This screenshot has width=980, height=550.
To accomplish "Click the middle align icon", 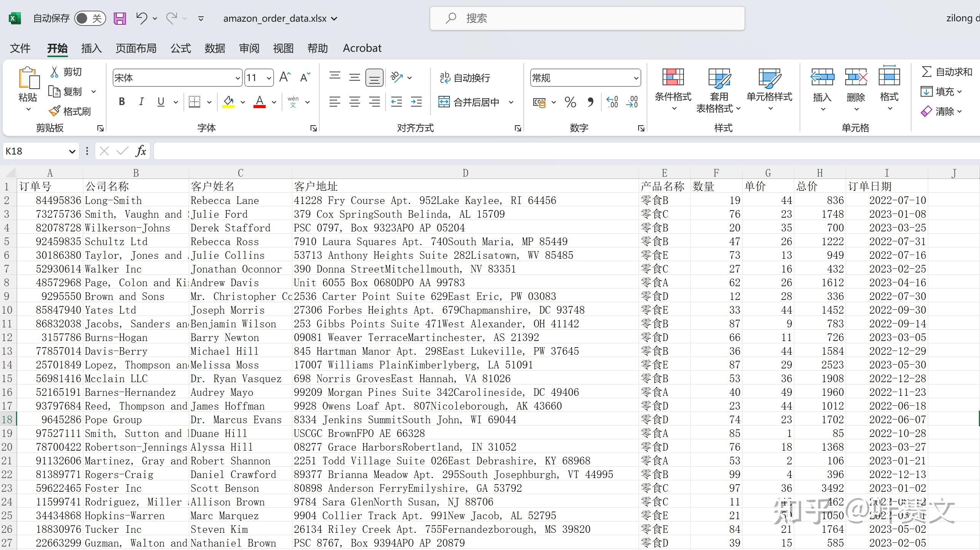I will [355, 78].
